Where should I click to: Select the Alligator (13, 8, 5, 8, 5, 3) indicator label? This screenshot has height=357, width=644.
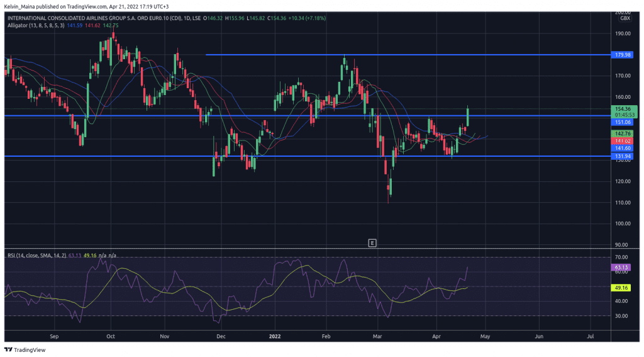pos(36,25)
